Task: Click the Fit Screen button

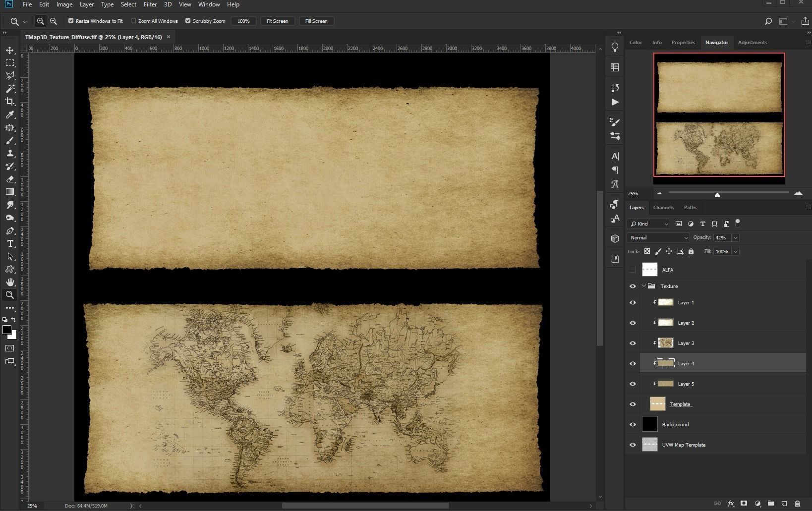Action: pos(277,21)
